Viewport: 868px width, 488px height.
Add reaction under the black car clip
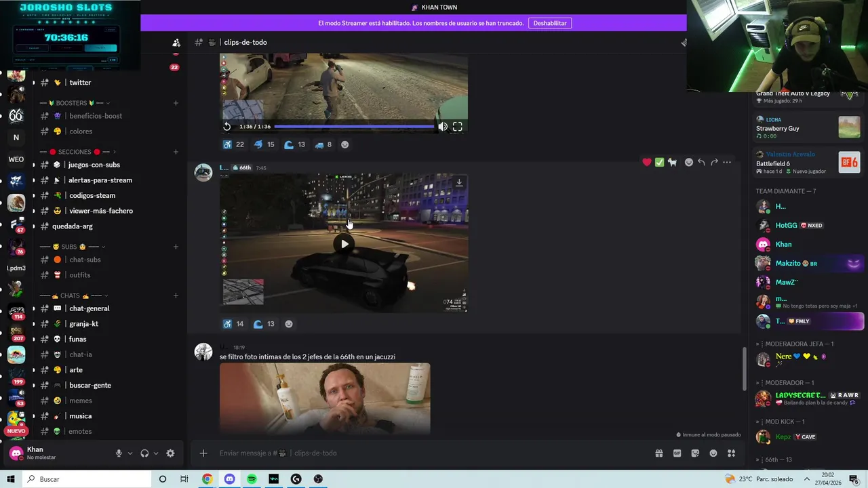point(288,324)
